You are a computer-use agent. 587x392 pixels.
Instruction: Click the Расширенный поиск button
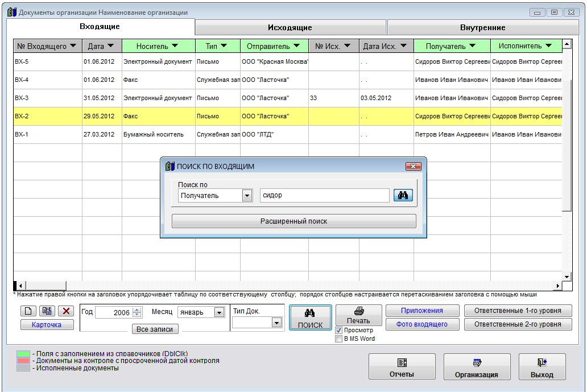click(293, 221)
